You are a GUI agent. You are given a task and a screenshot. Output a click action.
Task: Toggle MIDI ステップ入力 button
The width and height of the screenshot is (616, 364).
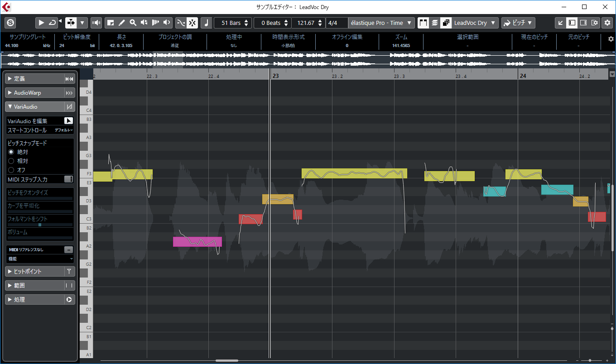point(68,179)
